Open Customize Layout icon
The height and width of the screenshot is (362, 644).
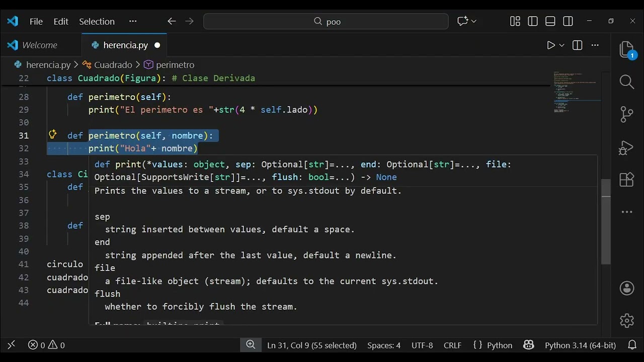(x=515, y=21)
